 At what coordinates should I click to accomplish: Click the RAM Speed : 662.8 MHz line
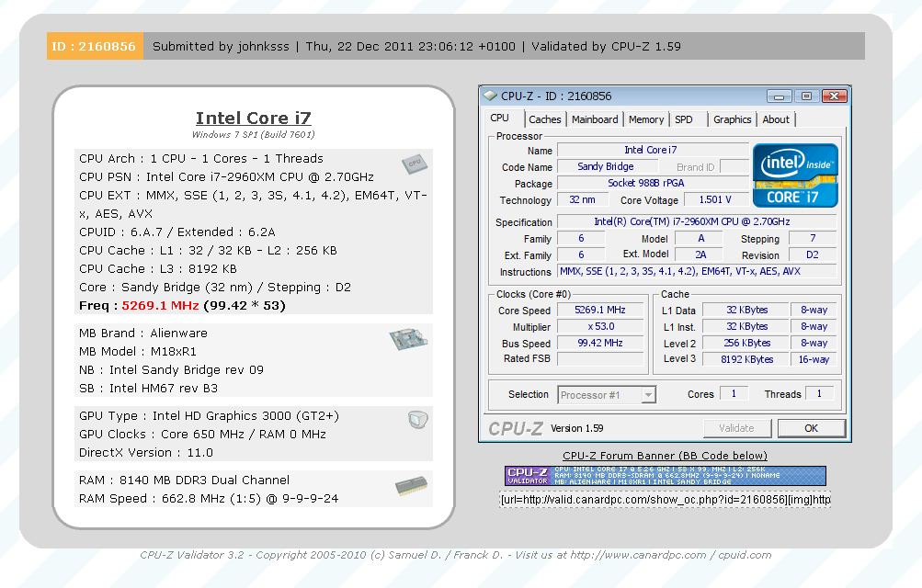(x=209, y=498)
